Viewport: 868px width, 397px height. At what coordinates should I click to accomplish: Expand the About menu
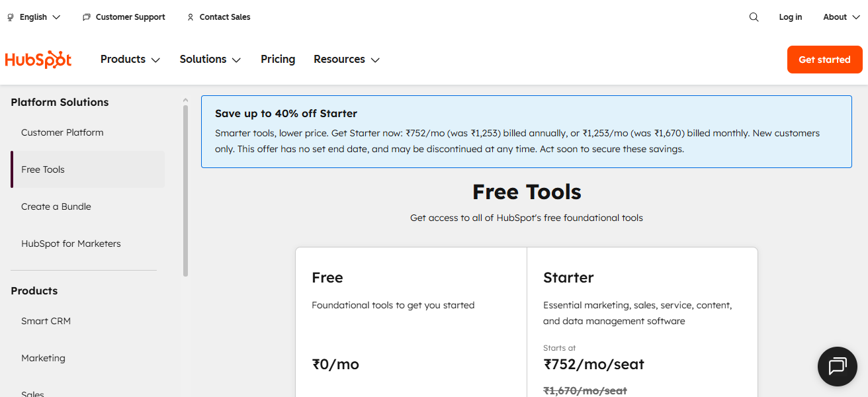pyautogui.click(x=840, y=17)
